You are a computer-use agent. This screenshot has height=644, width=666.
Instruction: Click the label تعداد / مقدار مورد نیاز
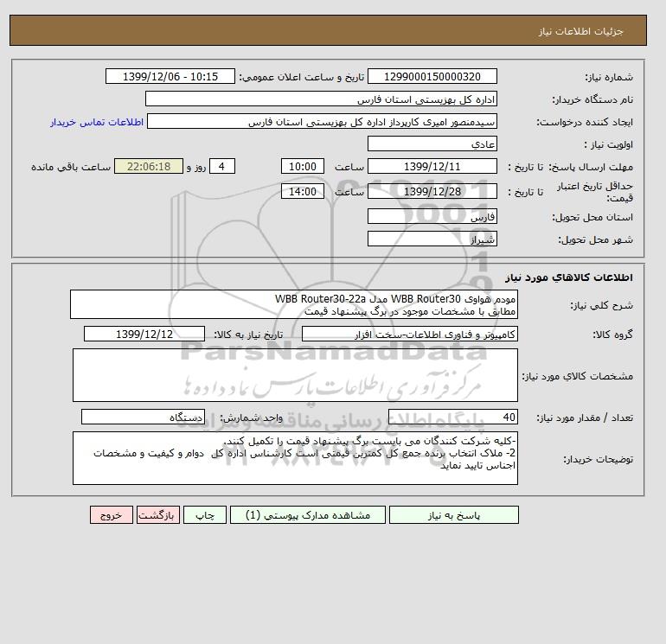(585, 418)
